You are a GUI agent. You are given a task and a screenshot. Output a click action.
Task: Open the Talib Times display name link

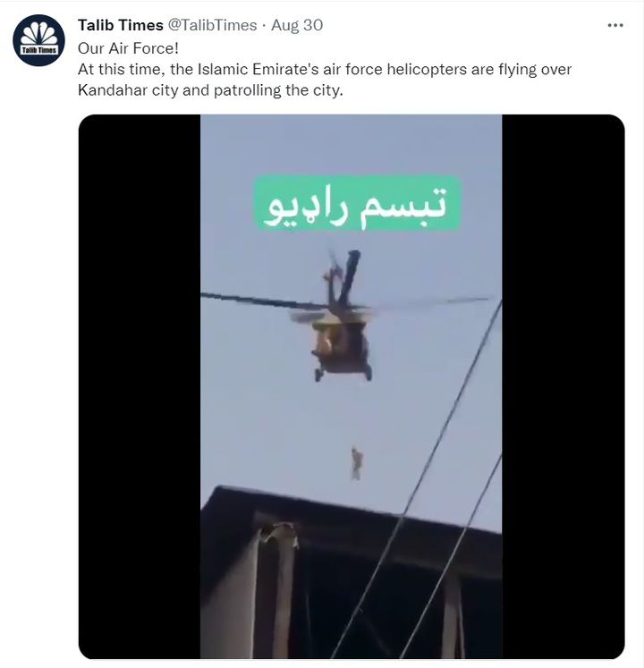pyautogui.click(x=121, y=25)
